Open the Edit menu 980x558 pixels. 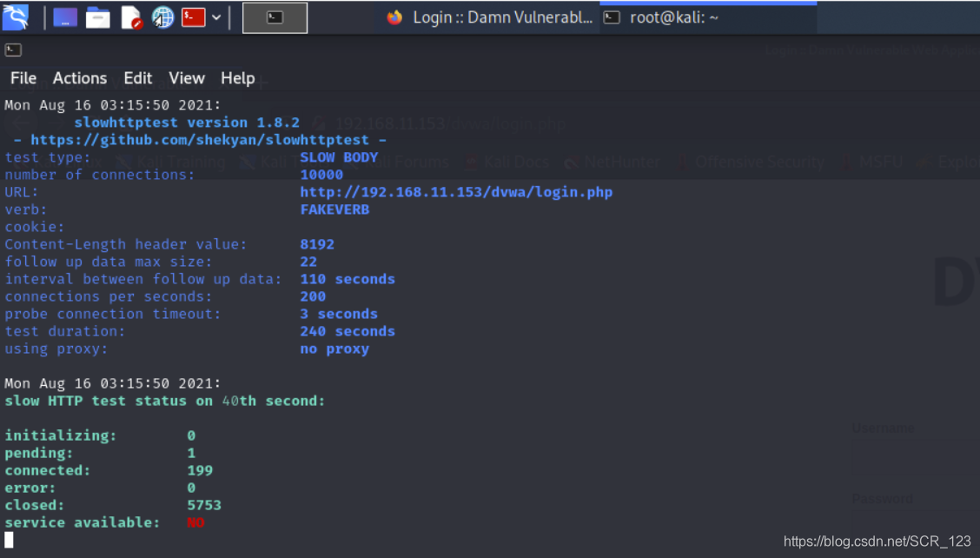click(137, 78)
